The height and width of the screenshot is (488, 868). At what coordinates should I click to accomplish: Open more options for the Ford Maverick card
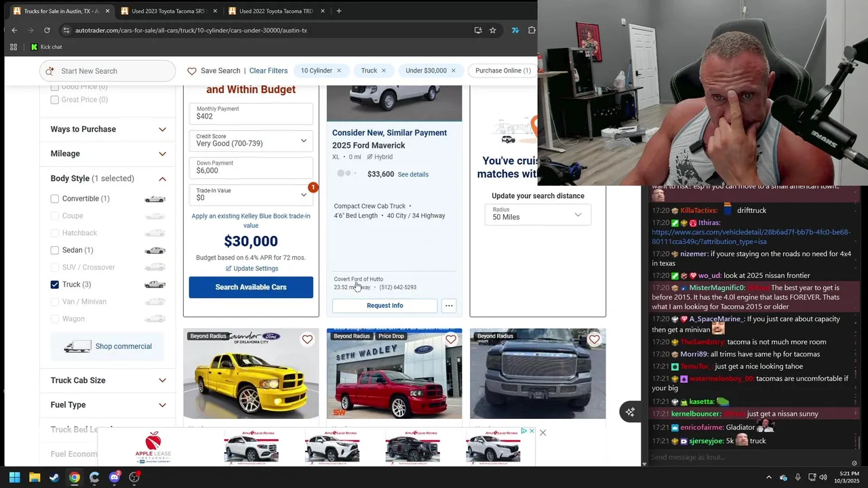click(449, 306)
